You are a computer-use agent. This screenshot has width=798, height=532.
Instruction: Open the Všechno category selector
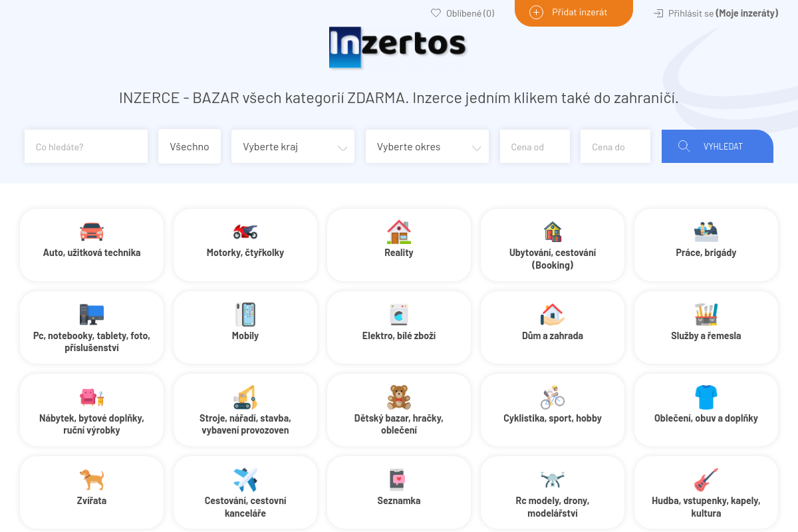(190, 146)
